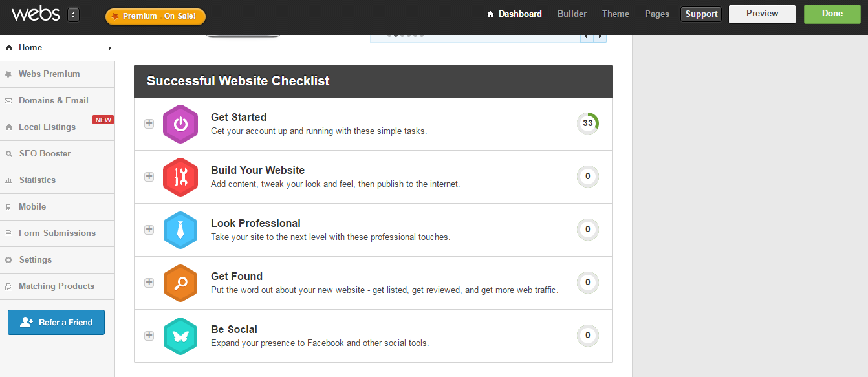Click the next arrow on the carousel

point(600,36)
